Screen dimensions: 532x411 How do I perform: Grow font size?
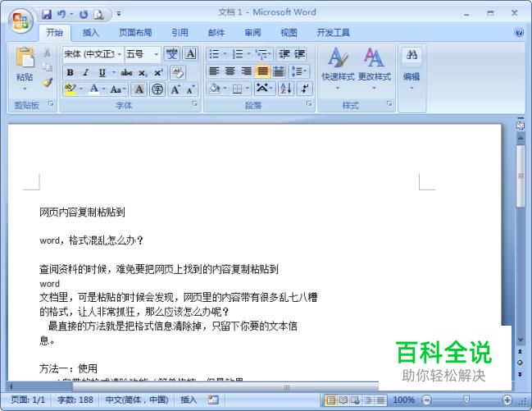tap(175, 89)
